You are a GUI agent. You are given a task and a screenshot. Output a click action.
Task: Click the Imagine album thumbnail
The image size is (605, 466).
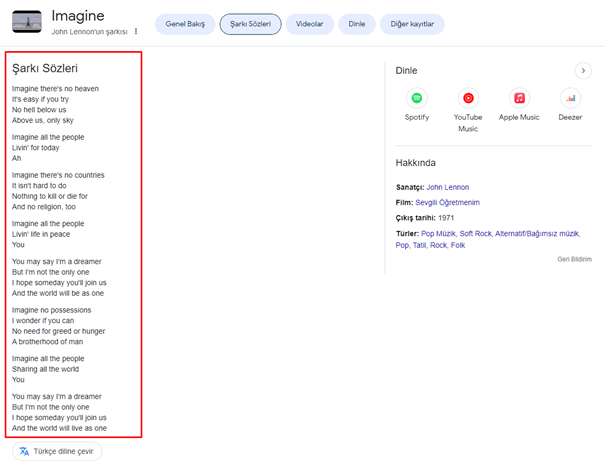pyautogui.click(x=27, y=22)
